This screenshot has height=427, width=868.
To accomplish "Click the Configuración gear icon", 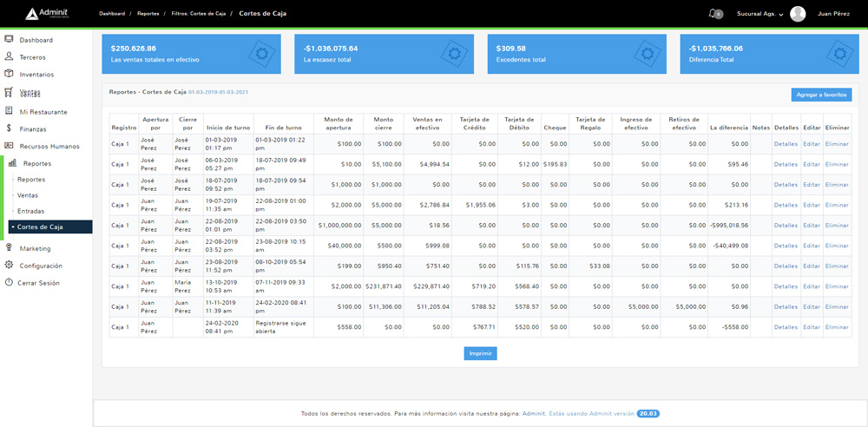I will pos(9,266).
